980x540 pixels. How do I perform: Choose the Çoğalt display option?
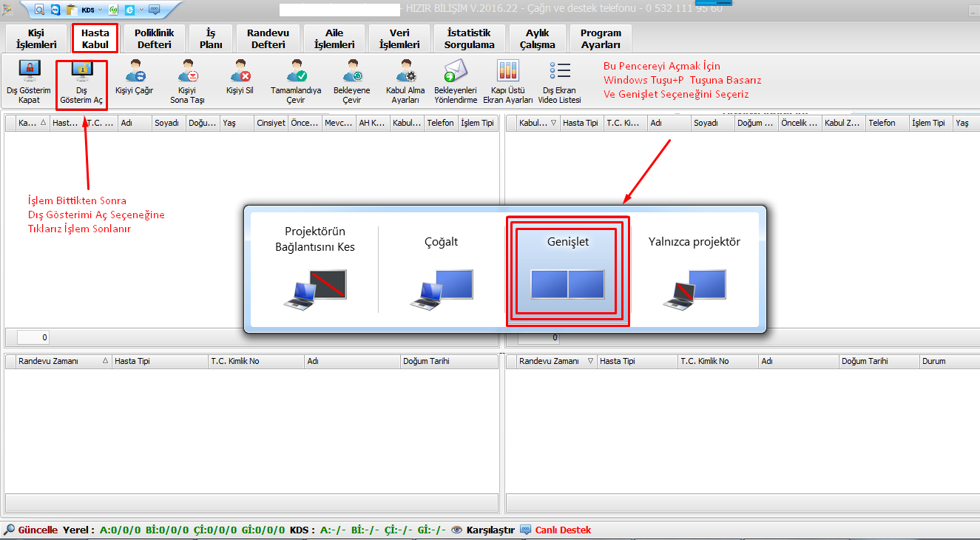[441, 271]
